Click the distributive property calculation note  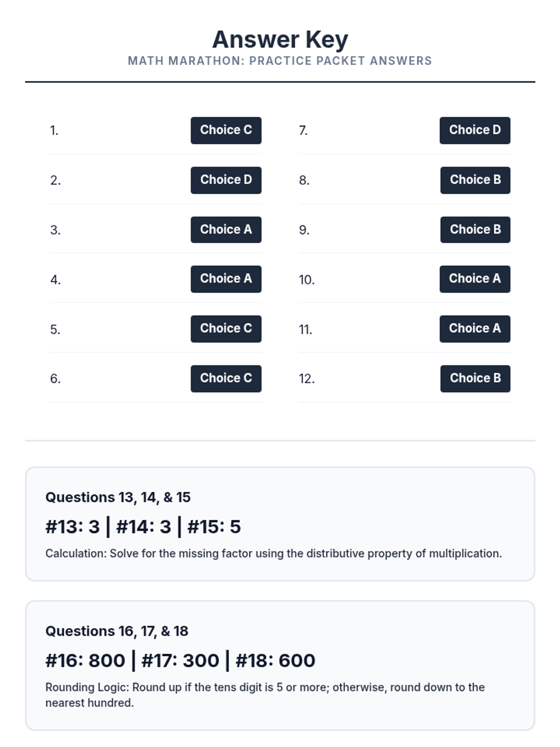(x=273, y=553)
